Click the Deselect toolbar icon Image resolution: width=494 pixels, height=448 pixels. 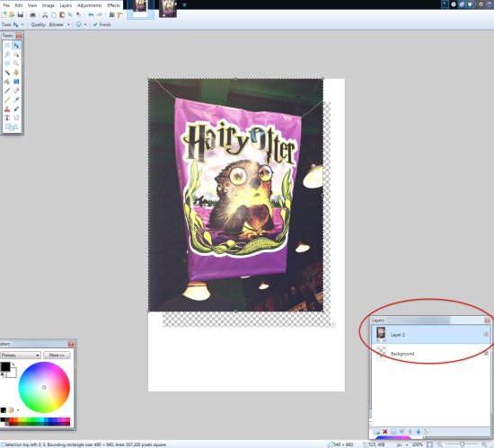click(78, 14)
